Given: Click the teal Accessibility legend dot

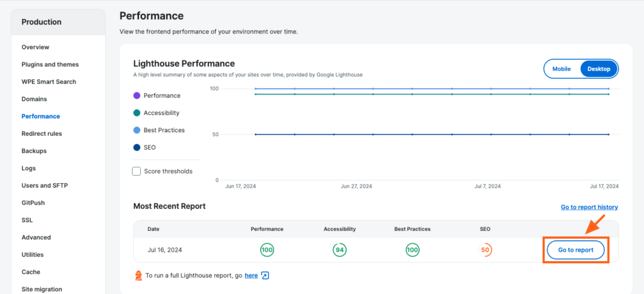Looking at the screenshot, I should tap(136, 113).
